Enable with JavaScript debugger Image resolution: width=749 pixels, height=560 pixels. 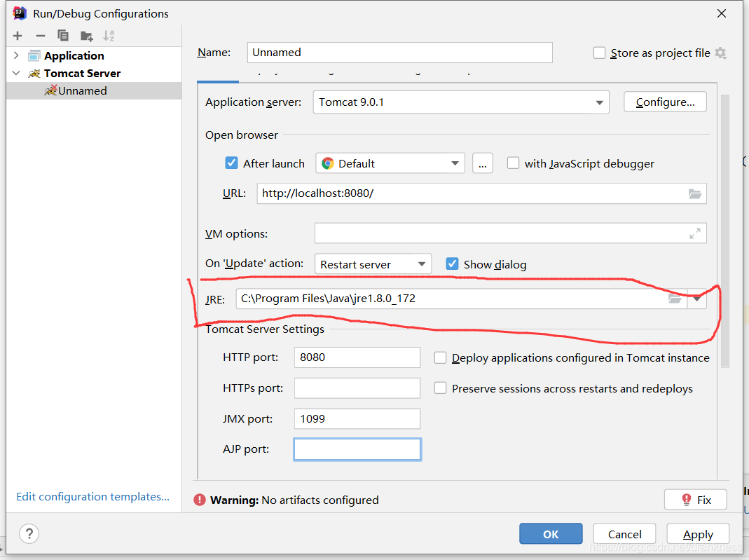[513, 163]
